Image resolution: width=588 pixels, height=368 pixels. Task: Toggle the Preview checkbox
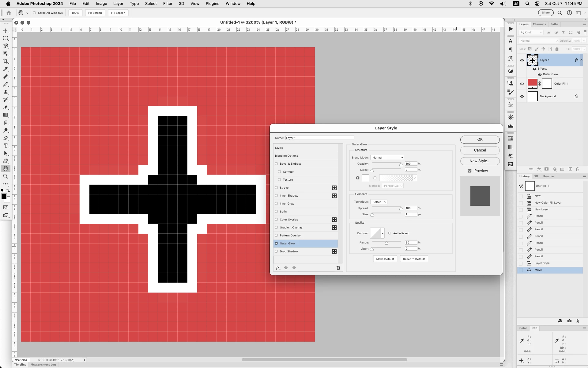(469, 171)
